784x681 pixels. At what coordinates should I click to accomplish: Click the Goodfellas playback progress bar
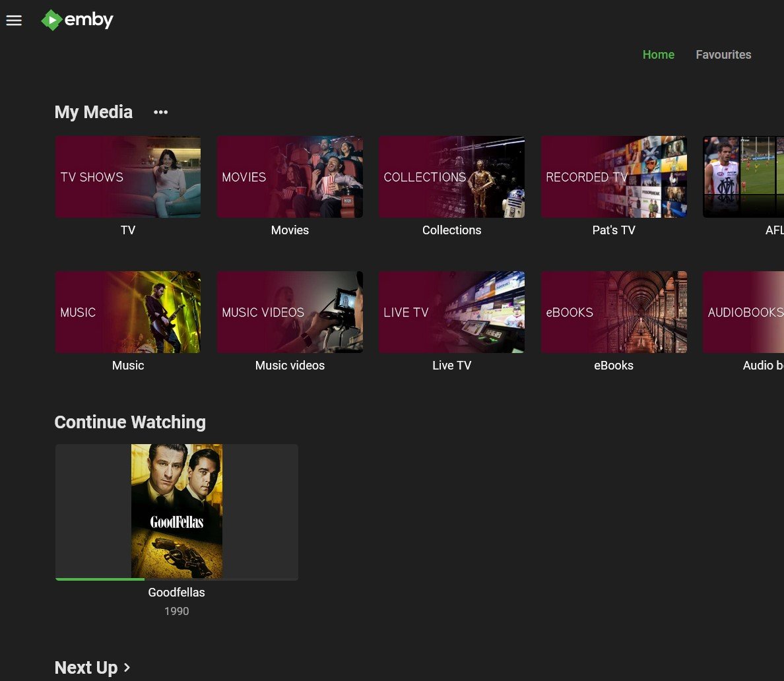click(x=176, y=579)
